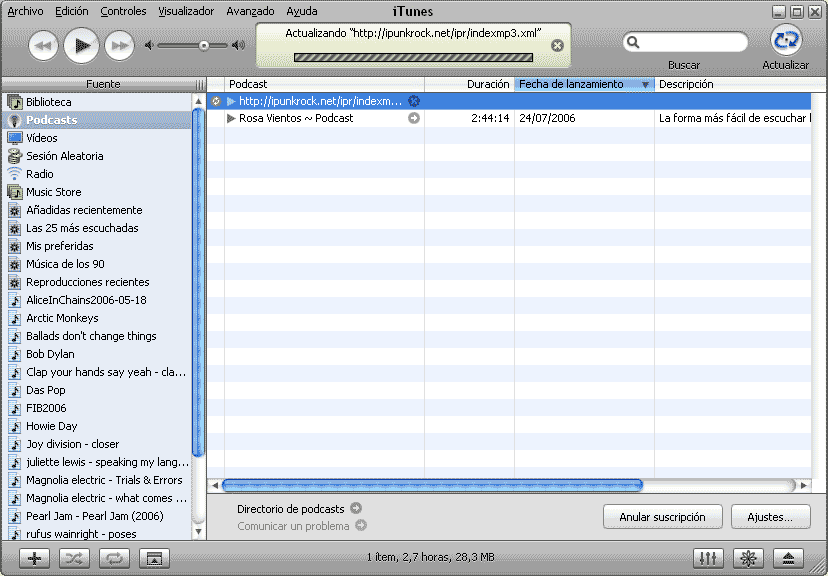Turn on the visualizer
Image resolution: width=828 pixels, height=576 pixels.
click(x=748, y=558)
